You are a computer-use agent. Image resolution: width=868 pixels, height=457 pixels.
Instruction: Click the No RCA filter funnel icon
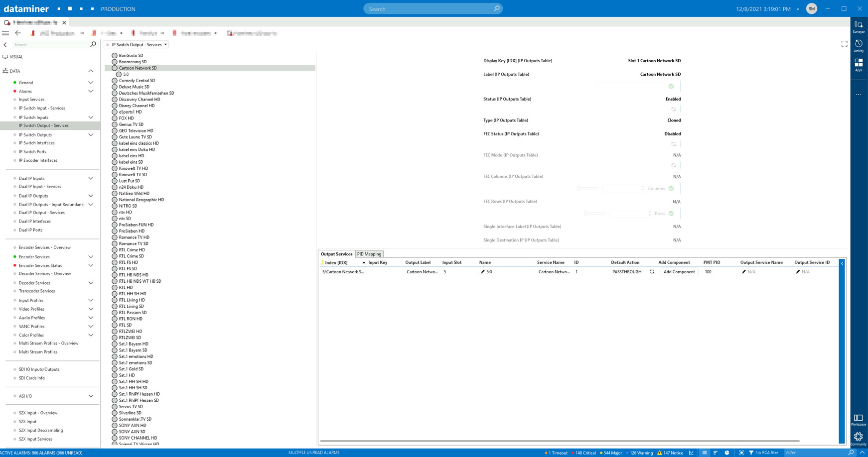tap(751, 453)
